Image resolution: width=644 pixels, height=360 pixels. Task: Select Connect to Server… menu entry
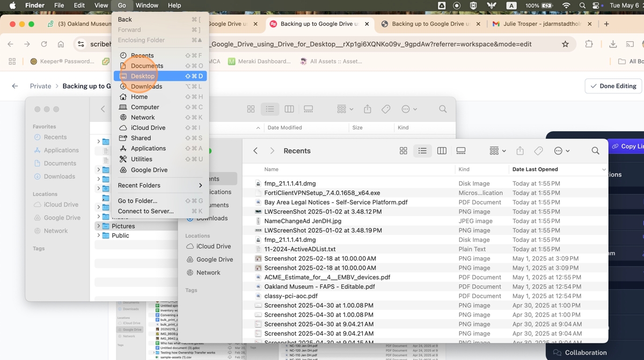(160, 211)
